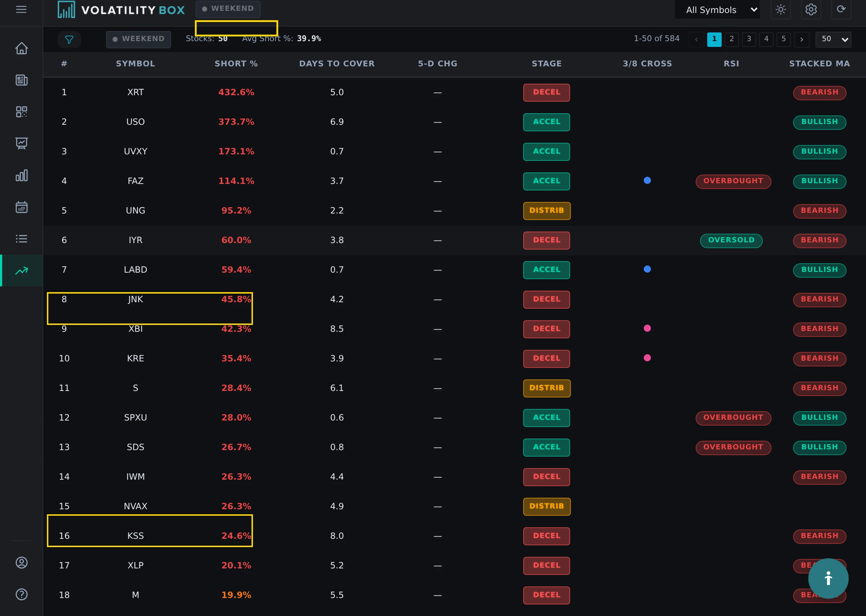Click the UNG symbol
The image size is (866, 616).
tap(135, 211)
